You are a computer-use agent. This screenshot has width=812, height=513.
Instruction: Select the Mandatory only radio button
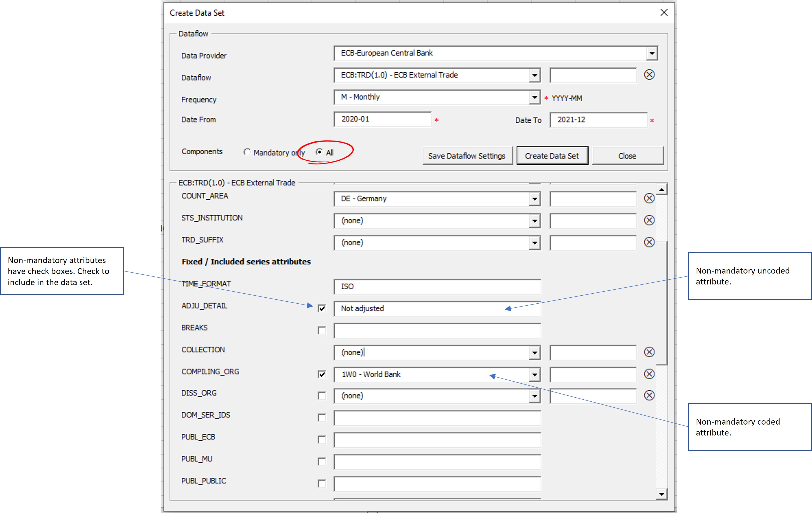tap(247, 152)
